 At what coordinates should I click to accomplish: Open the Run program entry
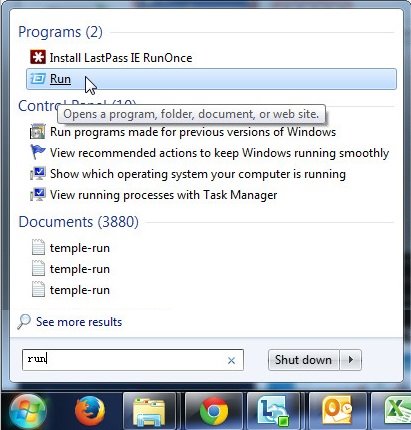tap(211, 79)
